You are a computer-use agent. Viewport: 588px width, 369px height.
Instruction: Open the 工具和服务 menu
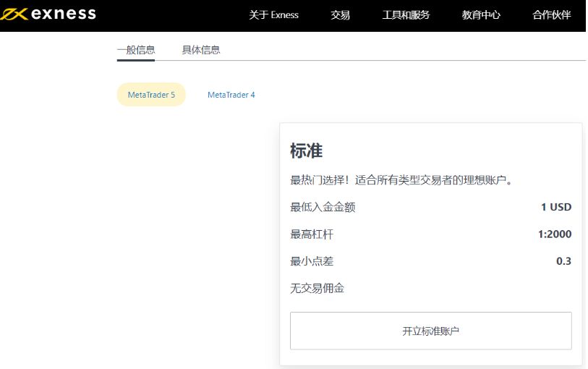tap(406, 15)
